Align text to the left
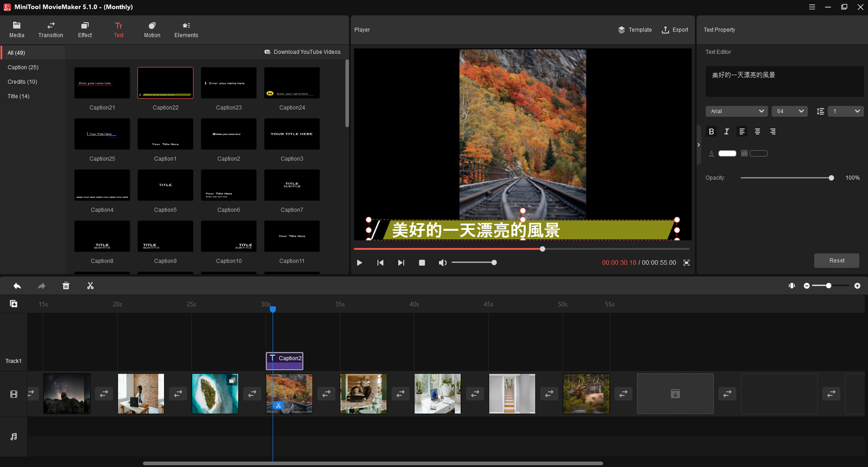Viewport: 868px width, 467px height. 742,131
